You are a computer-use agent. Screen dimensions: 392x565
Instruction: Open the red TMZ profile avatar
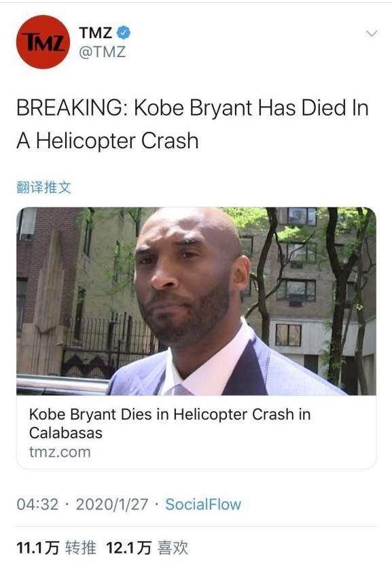43,41
